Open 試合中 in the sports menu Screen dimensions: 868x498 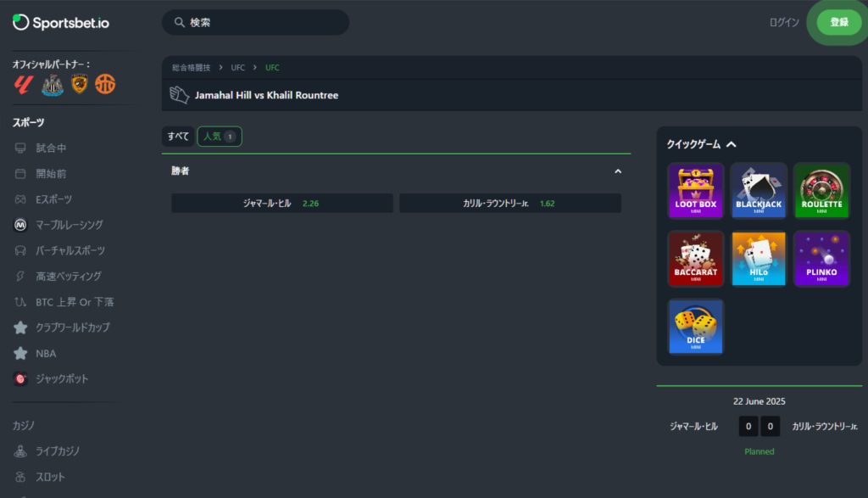[x=51, y=148]
